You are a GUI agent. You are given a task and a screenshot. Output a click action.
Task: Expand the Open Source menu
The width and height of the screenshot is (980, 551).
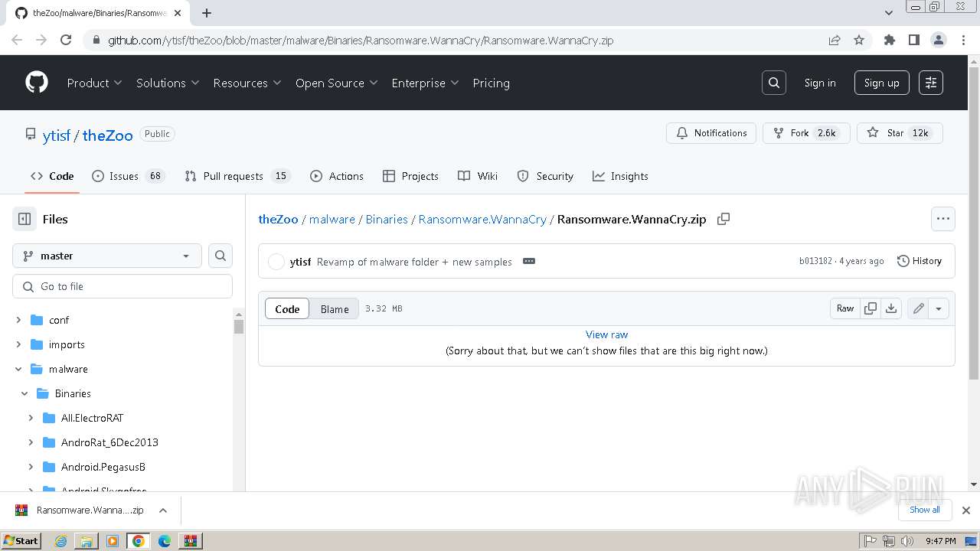[337, 83]
